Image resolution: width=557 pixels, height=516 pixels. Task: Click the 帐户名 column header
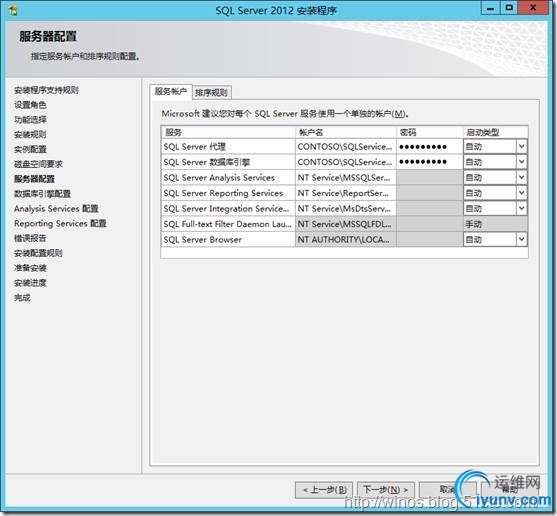tap(346, 132)
